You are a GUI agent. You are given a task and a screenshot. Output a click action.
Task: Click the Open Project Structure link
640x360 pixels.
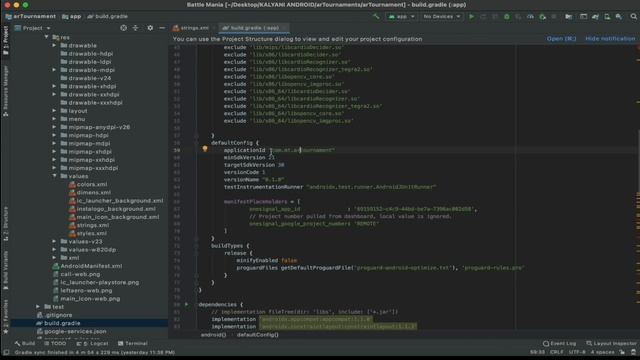[x=561, y=39]
